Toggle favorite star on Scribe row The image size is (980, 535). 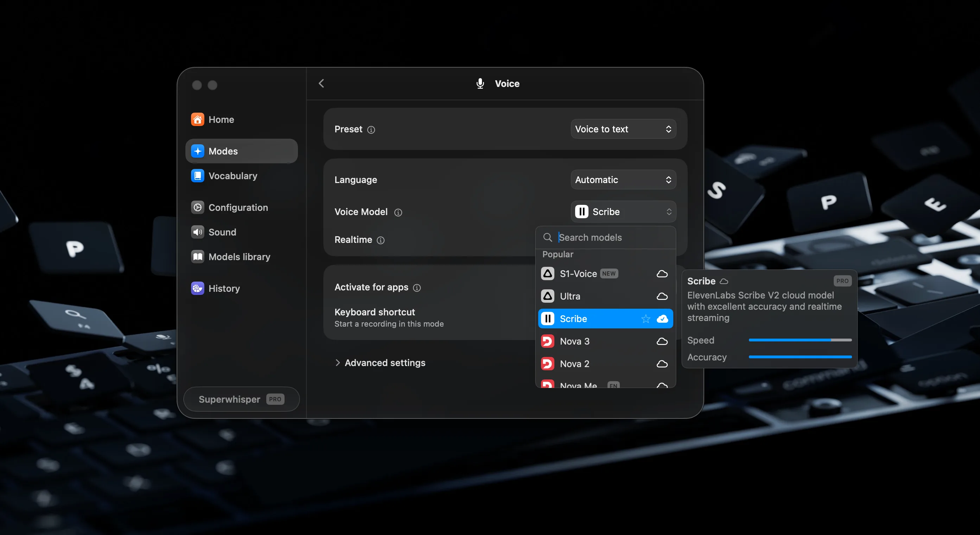point(645,319)
